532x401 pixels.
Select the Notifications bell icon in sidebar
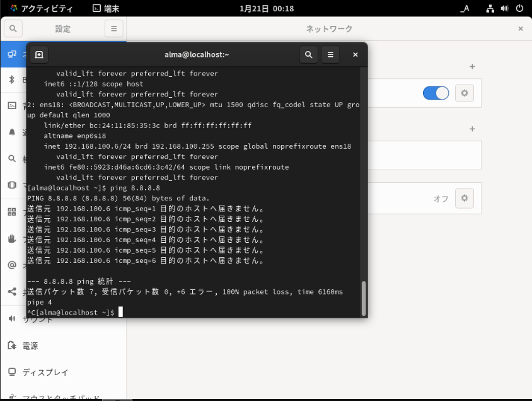pyautogui.click(x=12, y=132)
